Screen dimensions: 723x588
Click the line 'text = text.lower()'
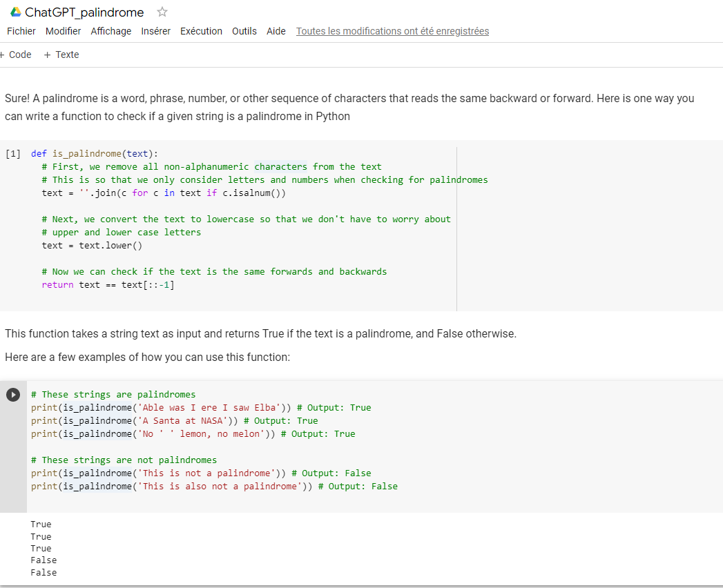tap(93, 245)
